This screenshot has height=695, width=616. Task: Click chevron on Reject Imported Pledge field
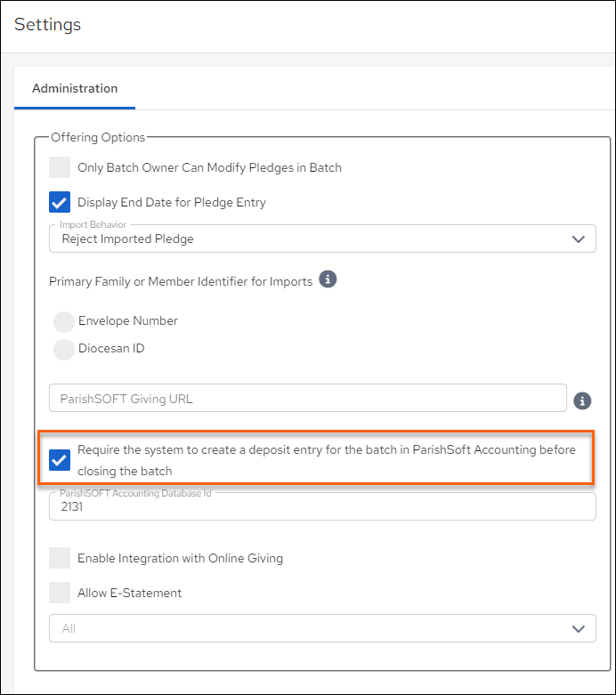[579, 238]
